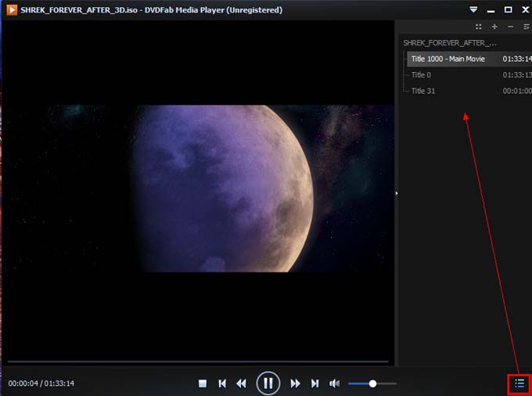Pause the movie playback
This screenshot has width=532, height=396.
[x=268, y=383]
